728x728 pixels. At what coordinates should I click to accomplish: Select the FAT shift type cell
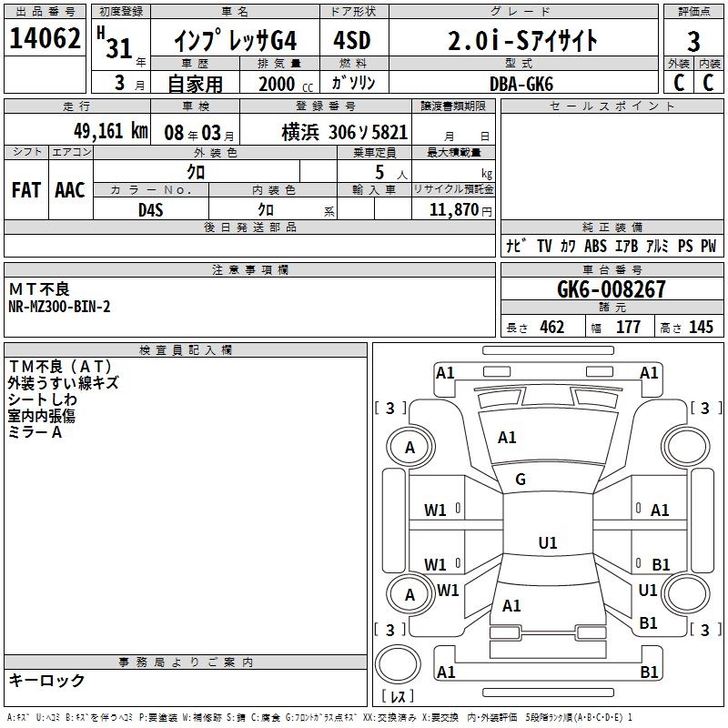(26, 189)
